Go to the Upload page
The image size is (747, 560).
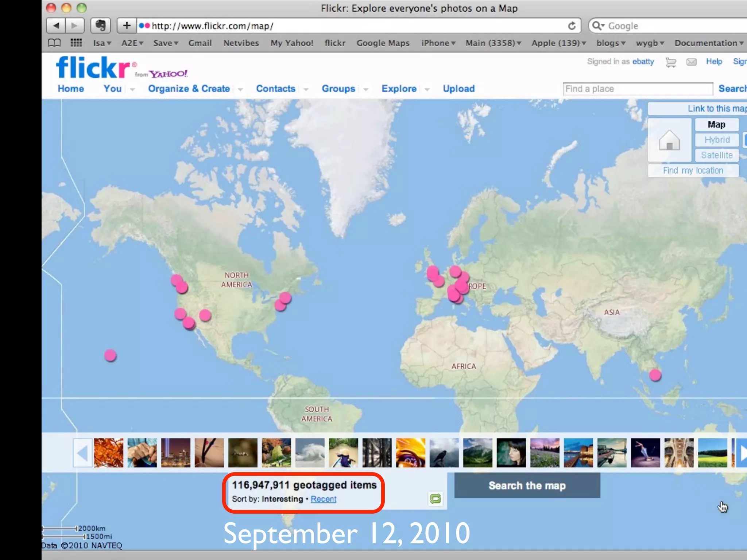coord(459,89)
